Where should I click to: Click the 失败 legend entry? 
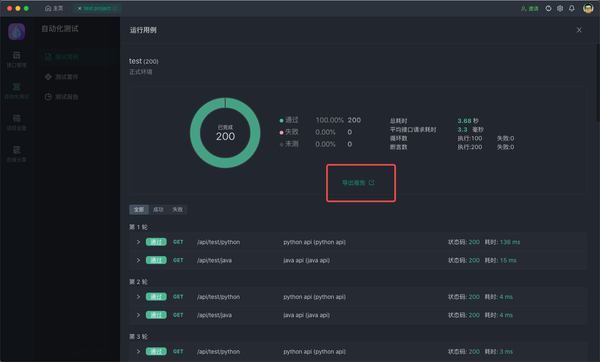click(x=289, y=132)
